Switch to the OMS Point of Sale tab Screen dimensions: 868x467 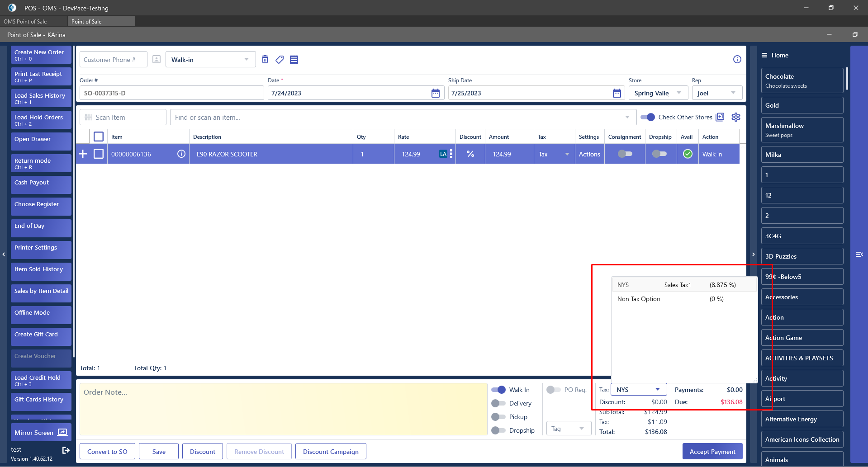pyautogui.click(x=25, y=21)
